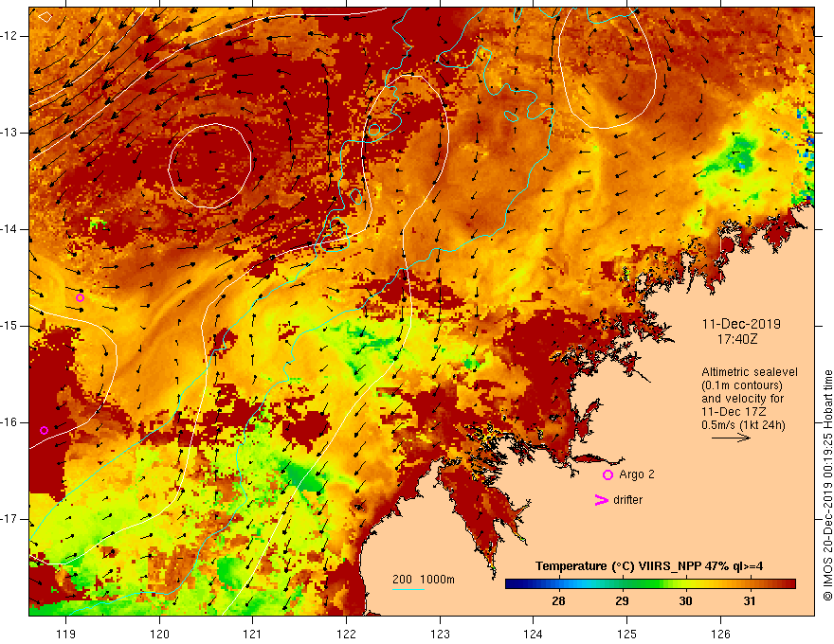The width and height of the screenshot is (834, 644).
Task: Click the 126 longitude axis label
Action: click(720, 634)
